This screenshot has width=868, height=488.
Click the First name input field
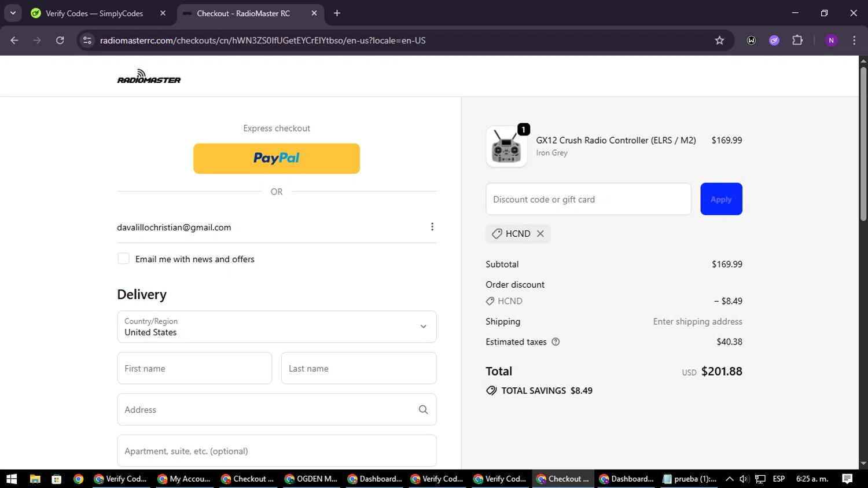point(194,368)
